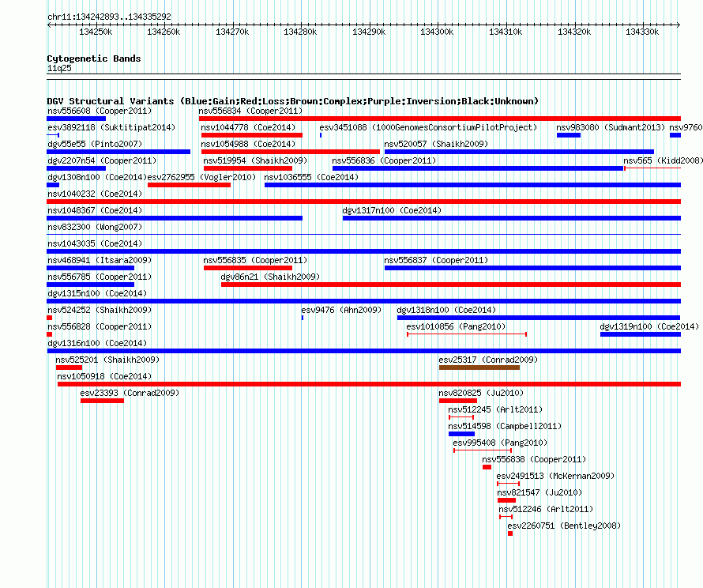
Task: Click dgv1316n100 (Coe2014) label
Action: (97, 343)
